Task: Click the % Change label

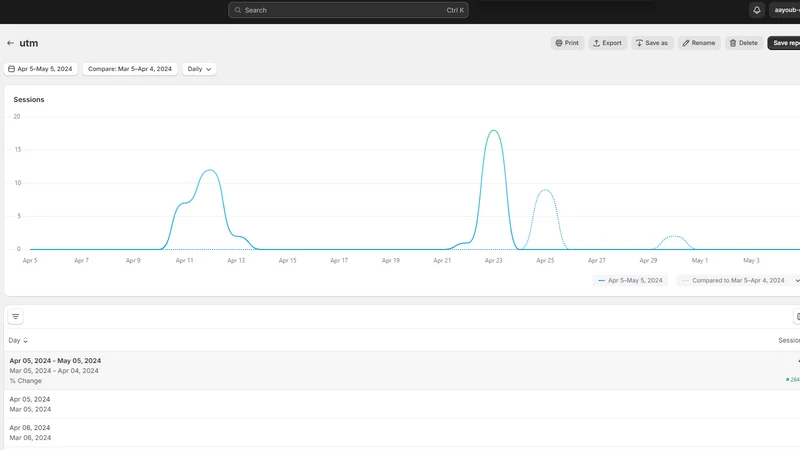Action: pos(26,381)
